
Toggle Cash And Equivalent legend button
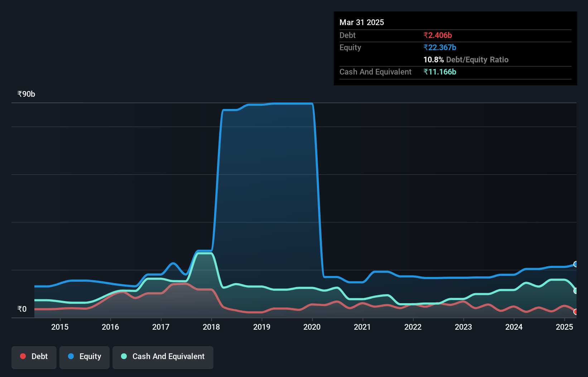[x=163, y=357]
